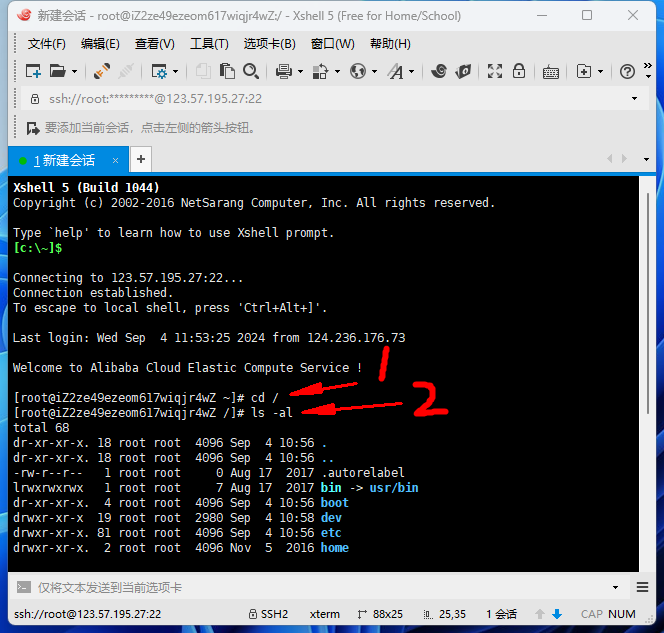Open the 选项卡(B) menu

click(x=269, y=44)
